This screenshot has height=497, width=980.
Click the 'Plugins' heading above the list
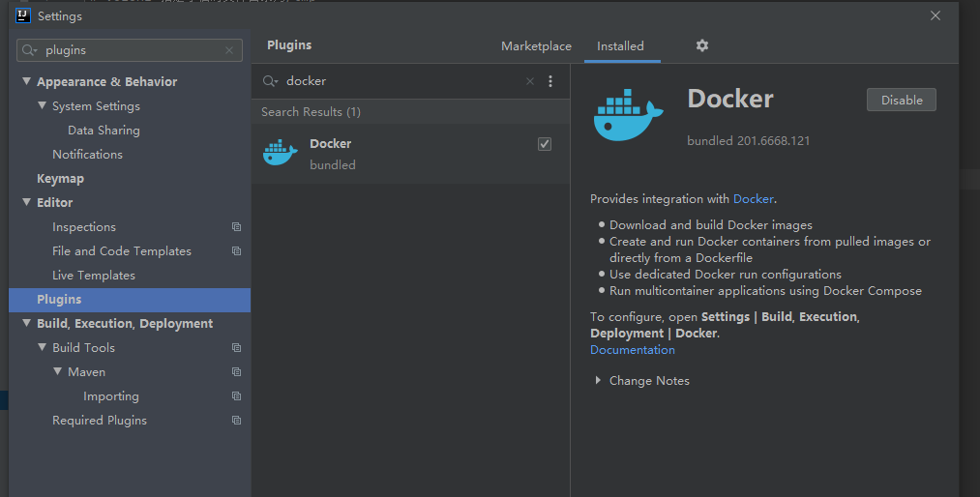tap(289, 45)
